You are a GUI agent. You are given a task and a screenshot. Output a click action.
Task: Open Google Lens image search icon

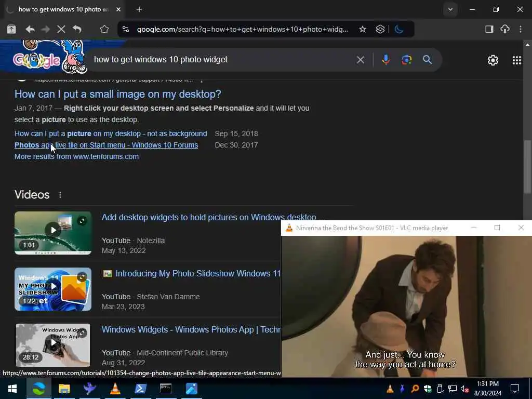[x=406, y=60]
